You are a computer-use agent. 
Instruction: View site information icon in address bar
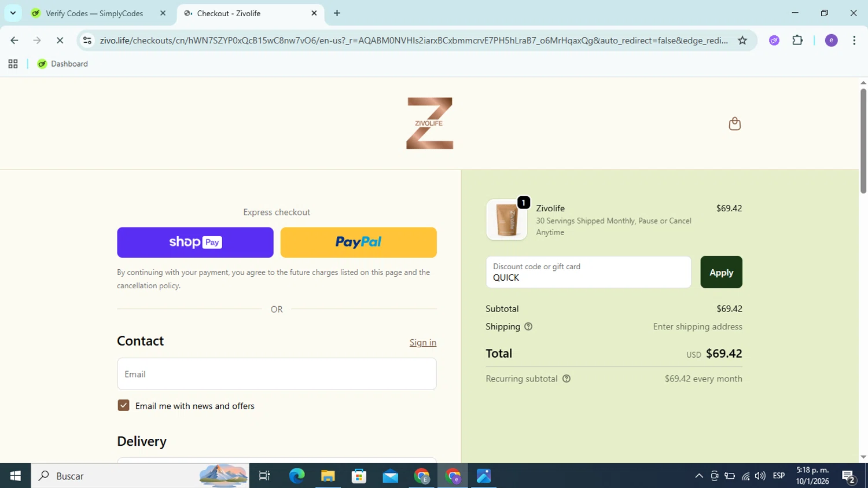87,41
